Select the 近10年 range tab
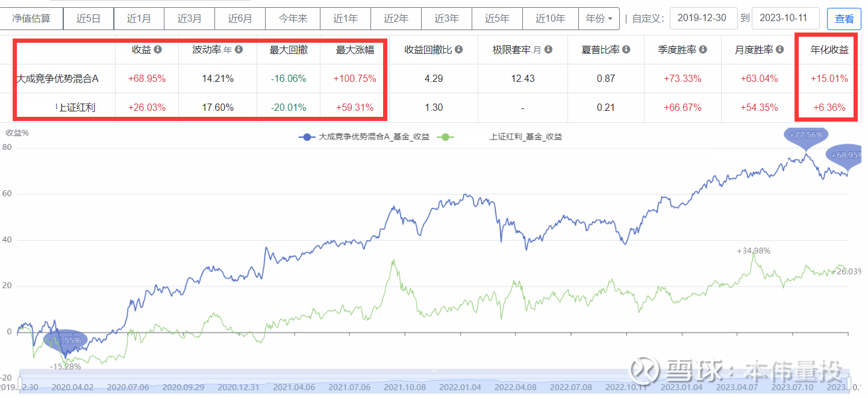 [x=551, y=19]
